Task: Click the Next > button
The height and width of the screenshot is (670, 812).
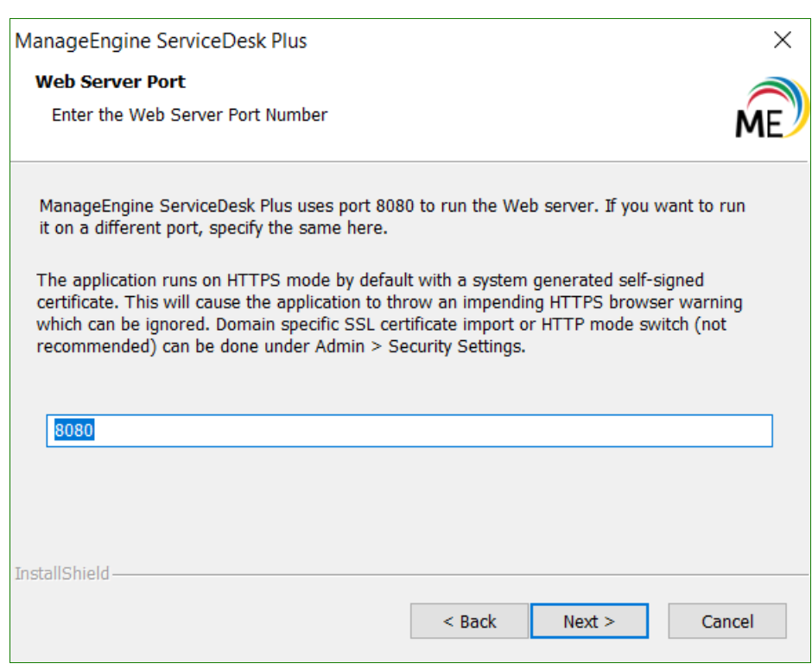Action: (589, 622)
